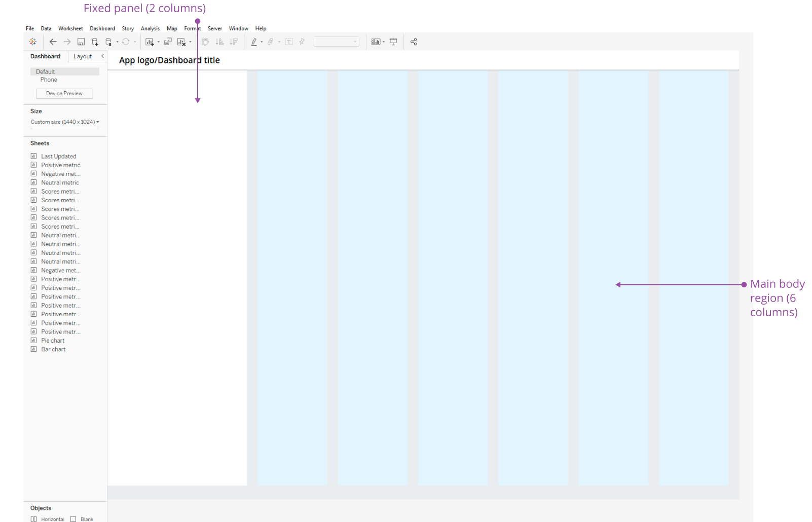Click the Save workbook icon
Screen dimensions: 812x522
click(81, 42)
